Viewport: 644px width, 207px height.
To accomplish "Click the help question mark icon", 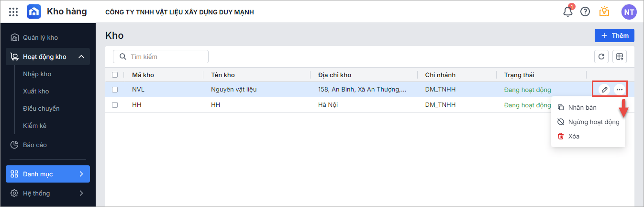I will 585,11.
